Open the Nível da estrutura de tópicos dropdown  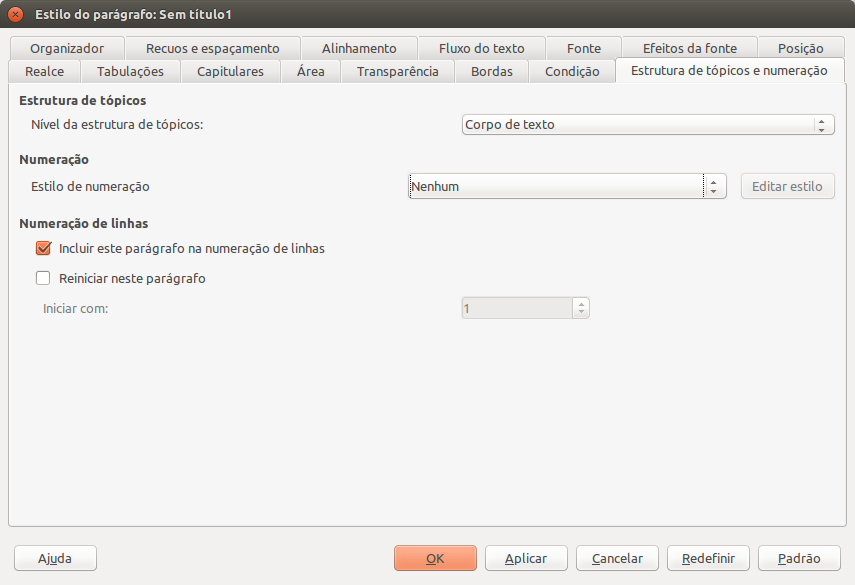[648, 124]
